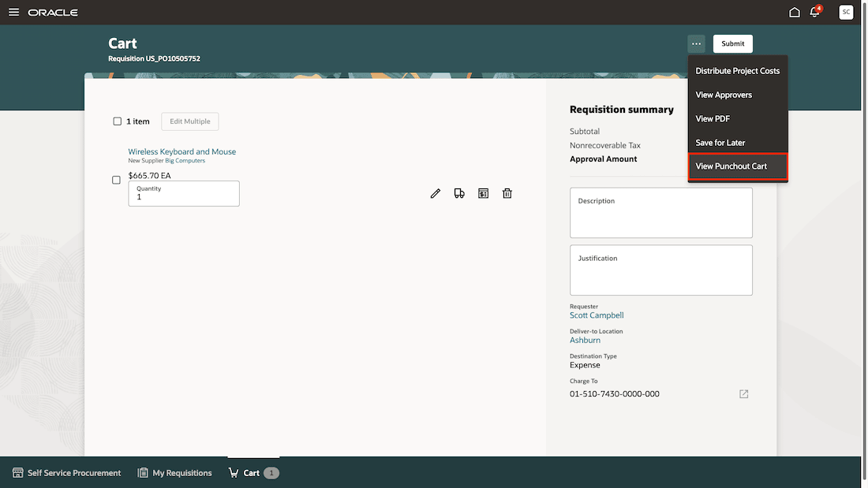Select all items checkbox
The image size is (868, 488).
tap(118, 121)
